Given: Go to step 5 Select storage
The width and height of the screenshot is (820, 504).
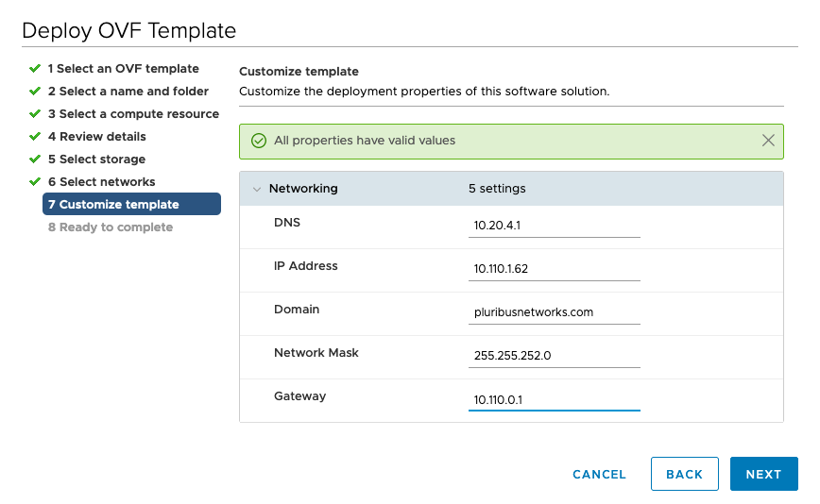Looking at the screenshot, I should [96, 160].
